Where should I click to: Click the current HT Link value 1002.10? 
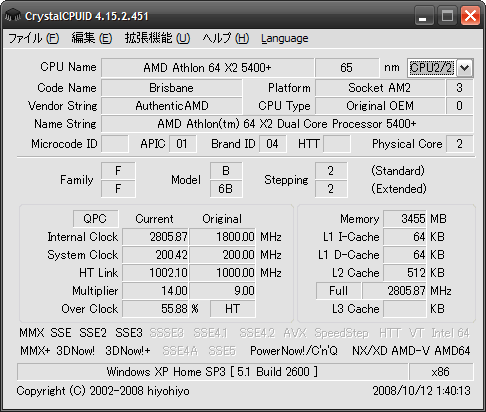click(x=155, y=273)
